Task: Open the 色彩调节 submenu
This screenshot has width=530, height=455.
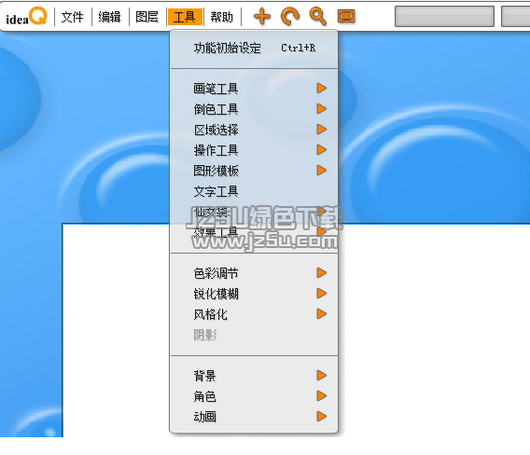Action: coord(216,273)
